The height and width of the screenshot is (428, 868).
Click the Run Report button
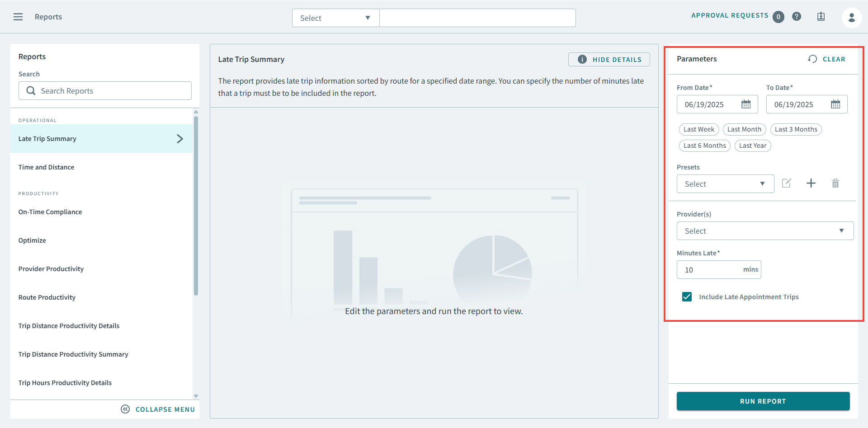[763, 401]
